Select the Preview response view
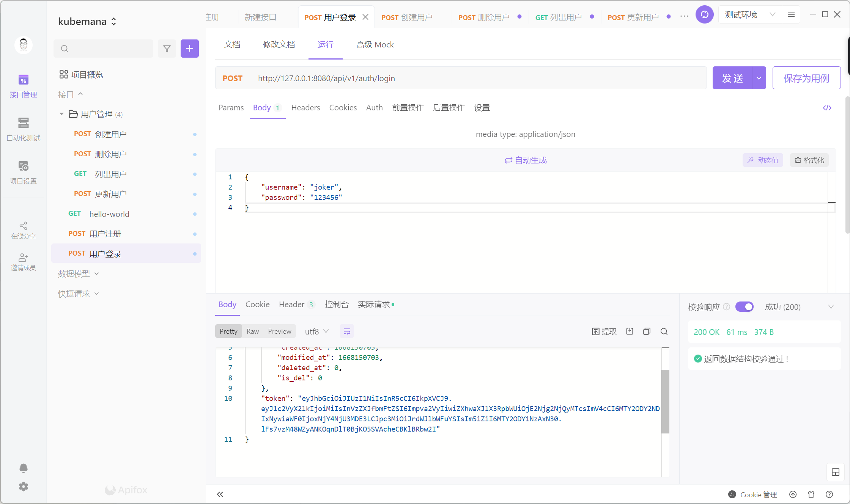Viewport: 850px width, 504px height. (280, 331)
